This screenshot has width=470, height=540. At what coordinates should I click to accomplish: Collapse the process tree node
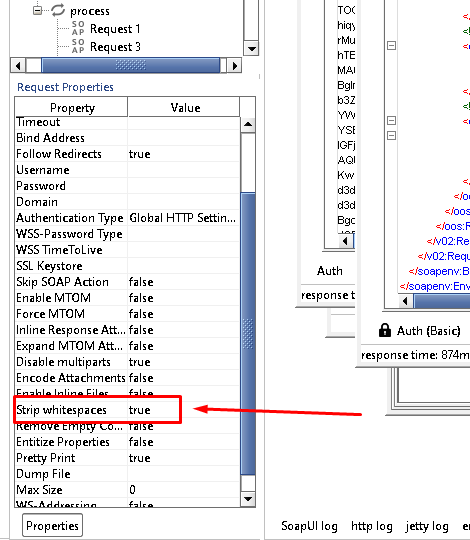point(37,10)
